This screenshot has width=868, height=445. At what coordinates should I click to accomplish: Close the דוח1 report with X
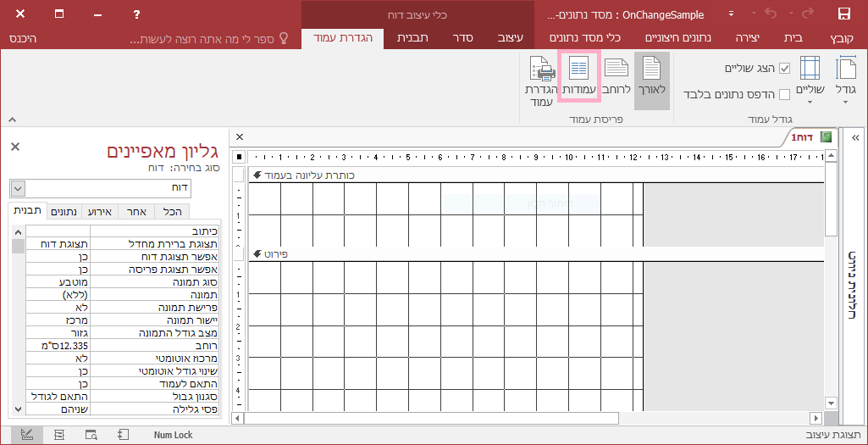click(240, 136)
